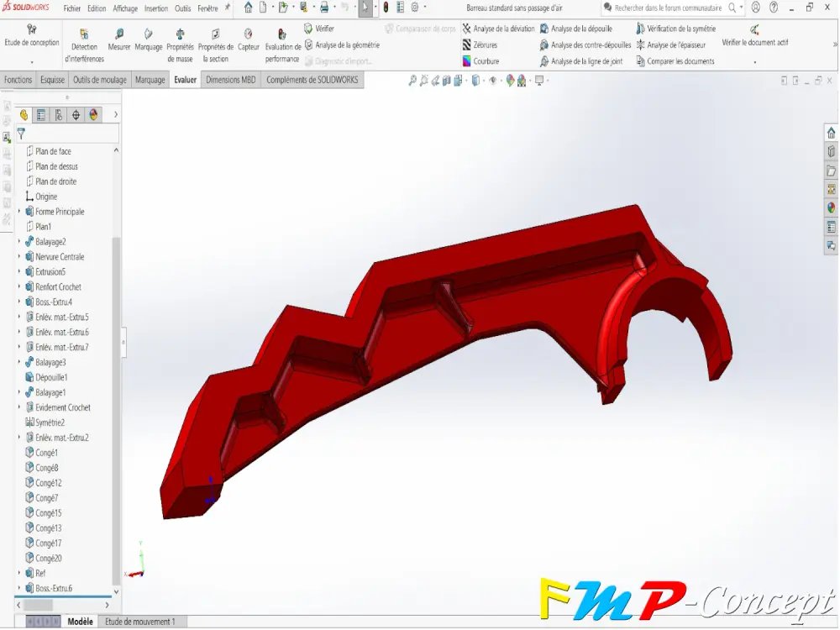Open Propriétés de la section
This screenshot has height=630, width=840.
(215, 45)
